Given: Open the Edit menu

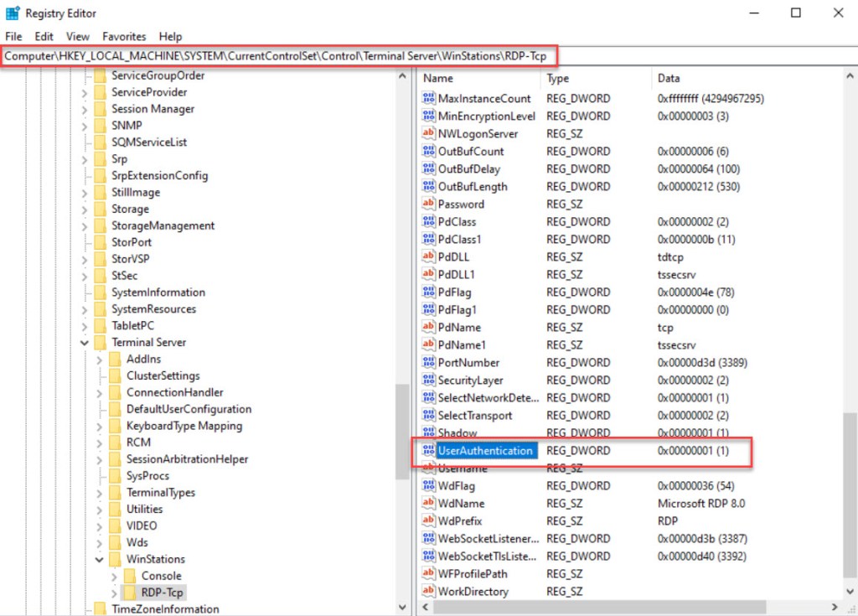Looking at the screenshot, I should [44, 37].
